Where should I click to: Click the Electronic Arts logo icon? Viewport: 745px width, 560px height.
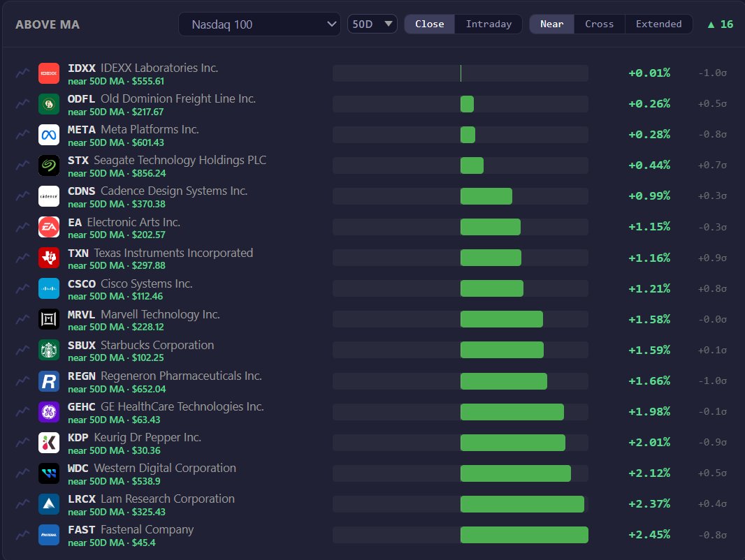pyautogui.click(x=49, y=228)
